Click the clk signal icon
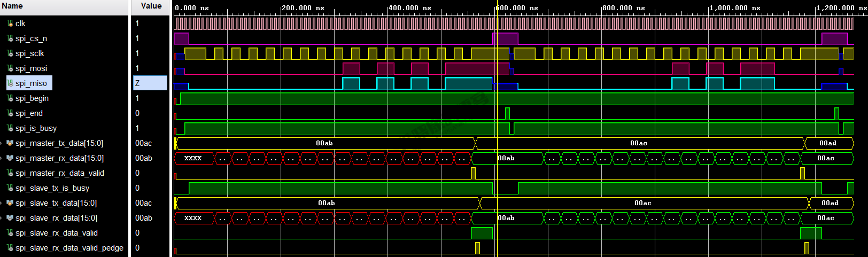This screenshot has height=257, width=868. [x=10, y=24]
